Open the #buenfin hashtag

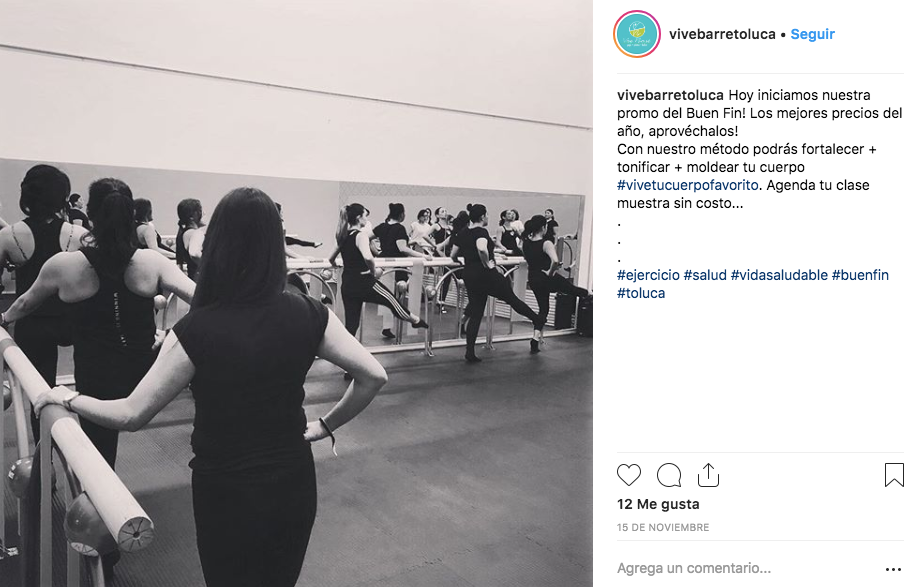click(x=860, y=275)
